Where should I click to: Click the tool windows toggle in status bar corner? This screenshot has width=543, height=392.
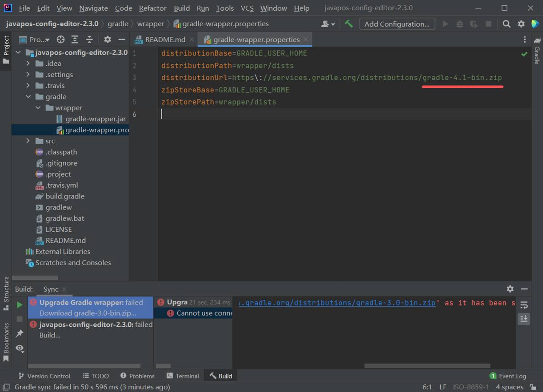[6, 387]
